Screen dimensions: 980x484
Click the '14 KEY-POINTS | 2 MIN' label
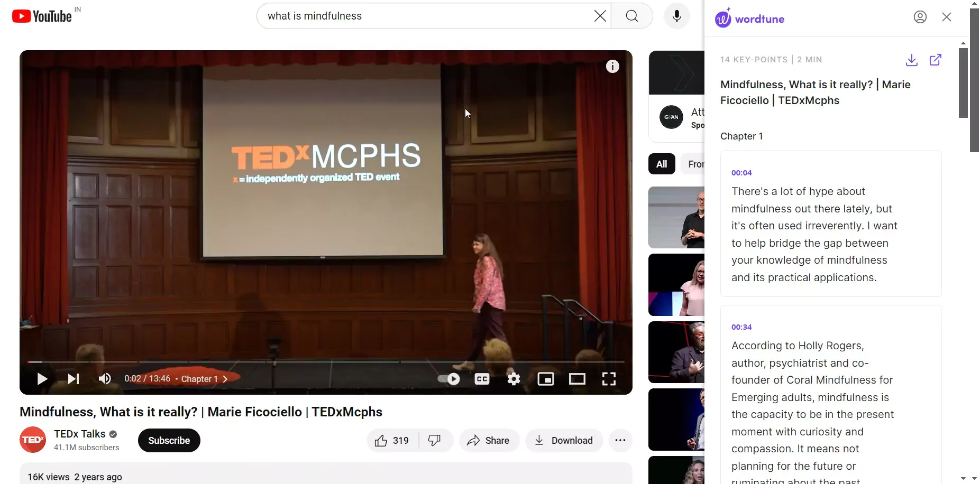click(x=771, y=60)
